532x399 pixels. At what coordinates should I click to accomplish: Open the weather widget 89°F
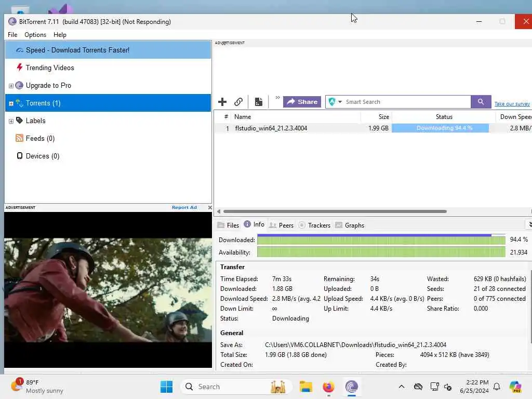point(37,387)
